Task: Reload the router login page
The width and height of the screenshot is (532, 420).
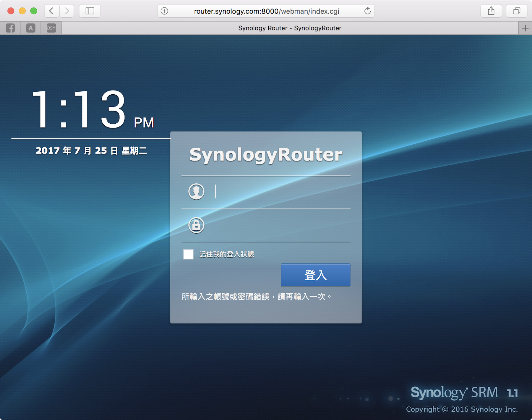Action: pos(367,11)
